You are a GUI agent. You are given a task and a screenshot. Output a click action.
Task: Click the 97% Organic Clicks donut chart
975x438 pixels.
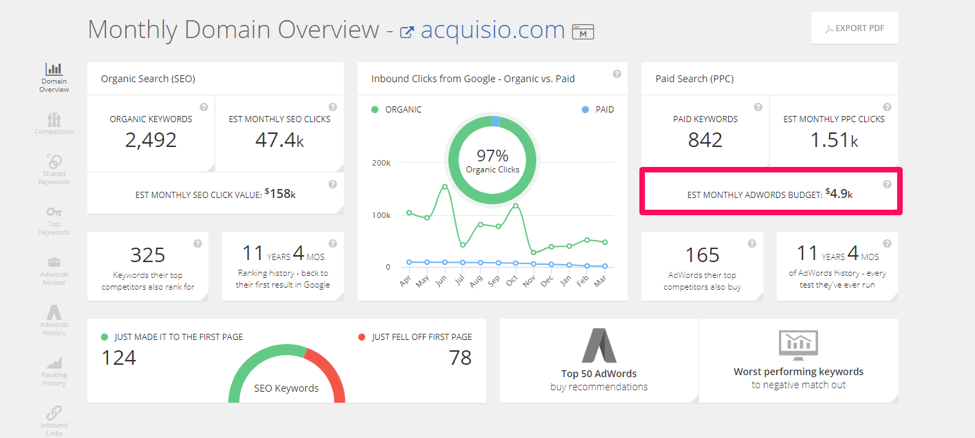click(x=492, y=161)
